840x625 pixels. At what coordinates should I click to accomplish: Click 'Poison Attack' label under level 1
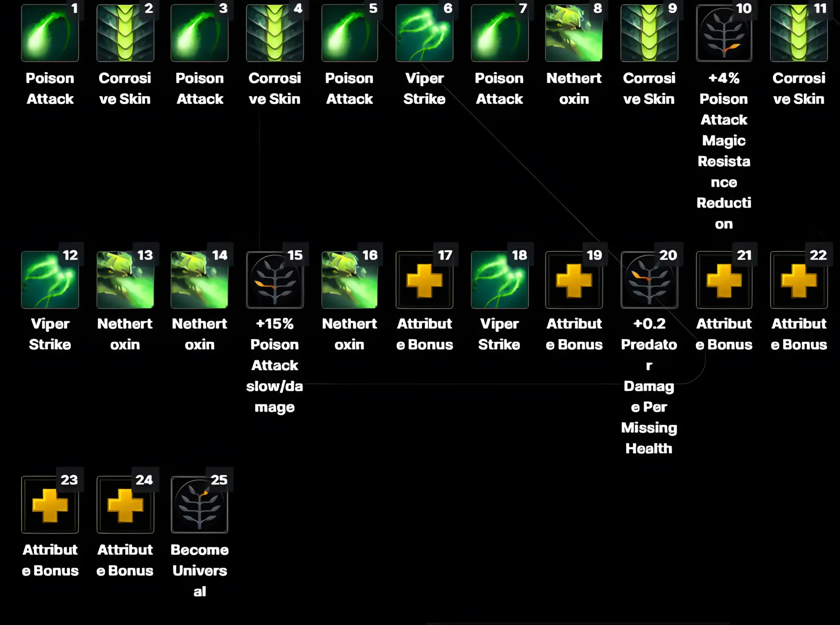pyautogui.click(x=50, y=89)
